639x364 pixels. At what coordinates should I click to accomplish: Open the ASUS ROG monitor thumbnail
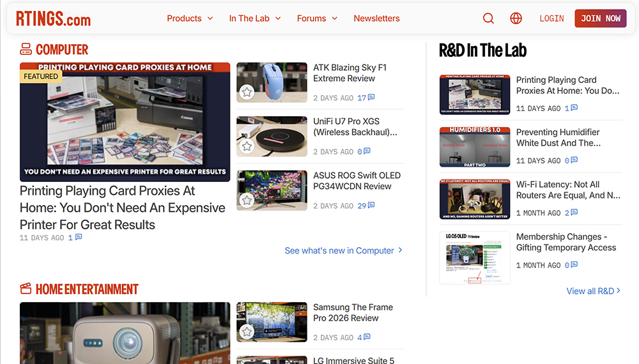(x=272, y=190)
